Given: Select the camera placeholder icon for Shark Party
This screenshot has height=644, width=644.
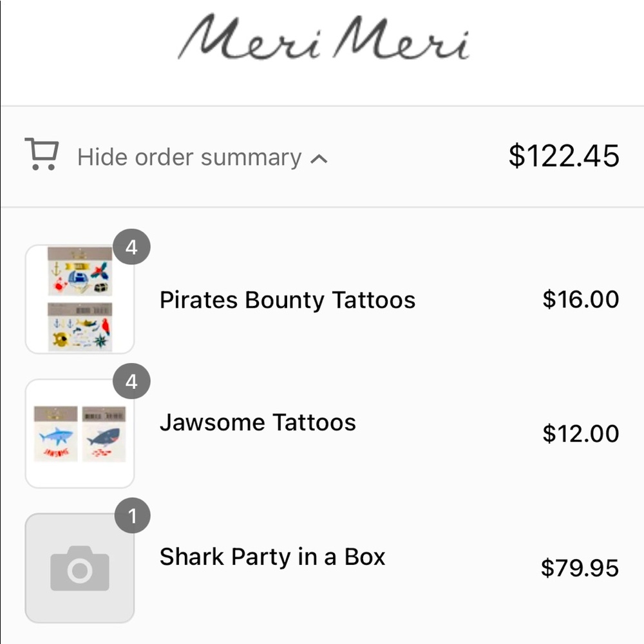Looking at the screenshot, I should [x=79, y=567].
